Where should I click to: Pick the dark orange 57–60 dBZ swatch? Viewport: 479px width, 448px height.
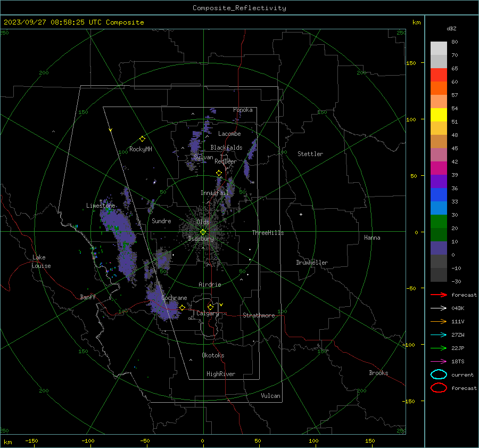(x=439, y=88)
